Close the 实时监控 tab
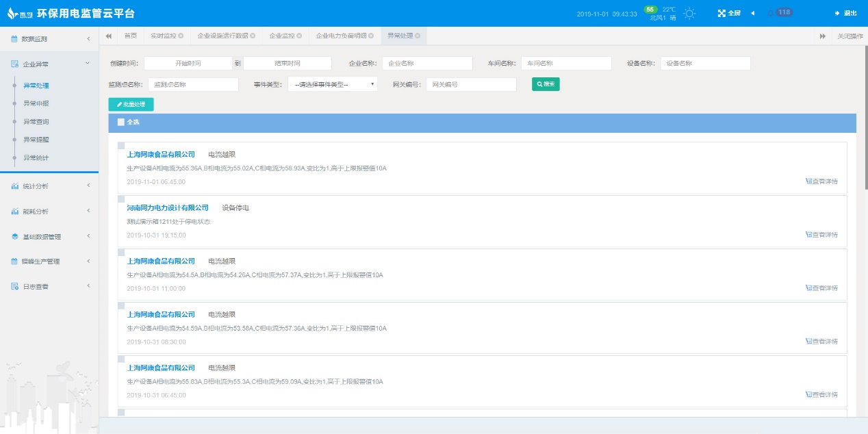Screen dimensions: 868x434 click(181, 36)
